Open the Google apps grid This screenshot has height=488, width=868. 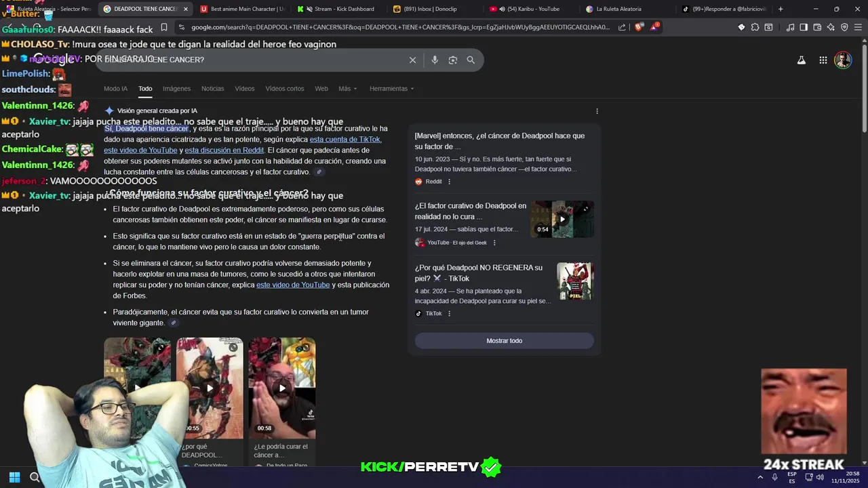click(823, 60)
